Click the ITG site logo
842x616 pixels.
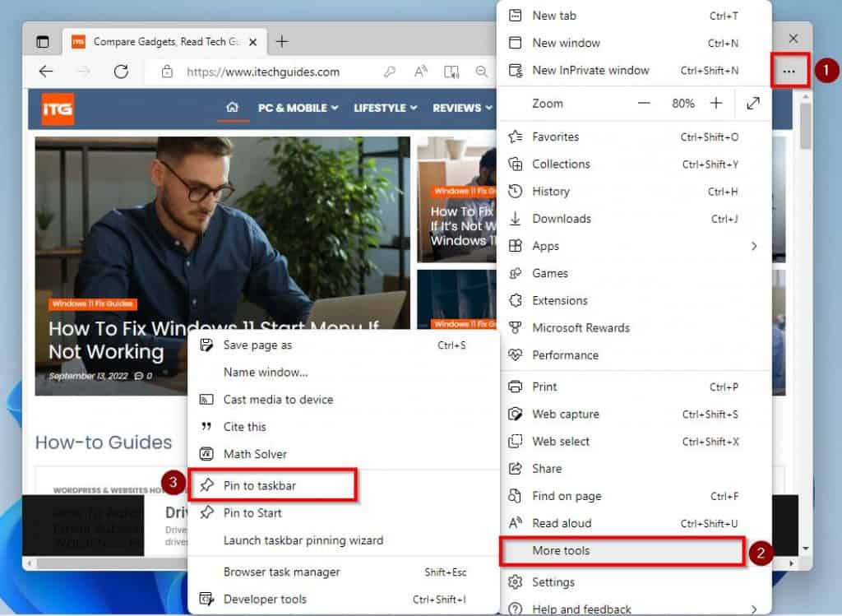tap(58, 109)
